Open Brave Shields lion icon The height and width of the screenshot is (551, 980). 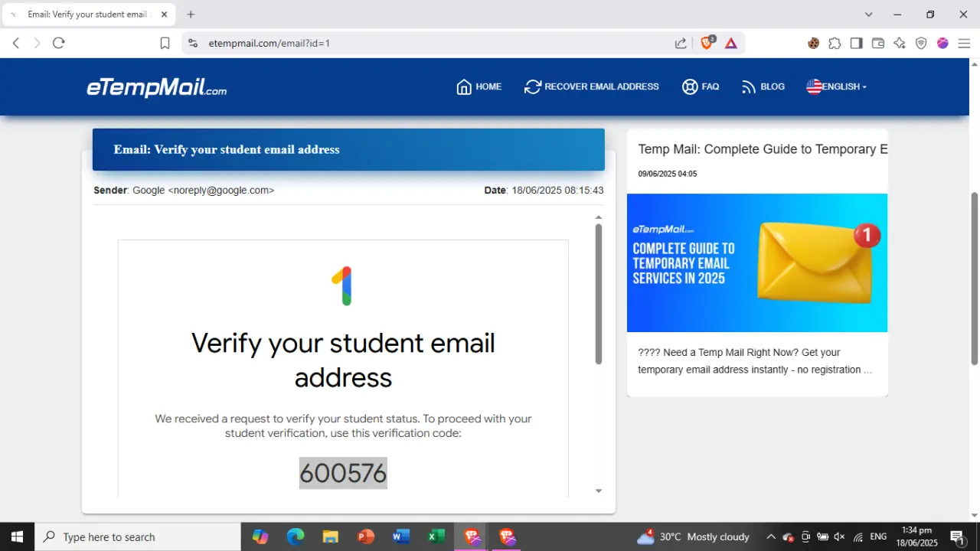point(707,43)
